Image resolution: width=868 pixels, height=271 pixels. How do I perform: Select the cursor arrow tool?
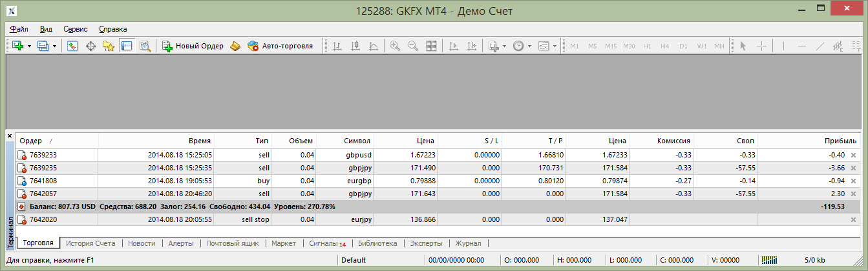tap(743, 46)
